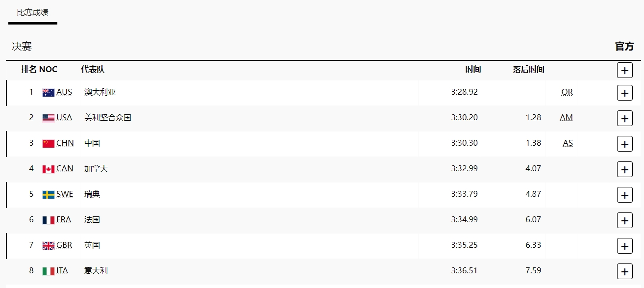Click the USA flag icon
This screenshot has width=644, height=288.
(48, 118)
